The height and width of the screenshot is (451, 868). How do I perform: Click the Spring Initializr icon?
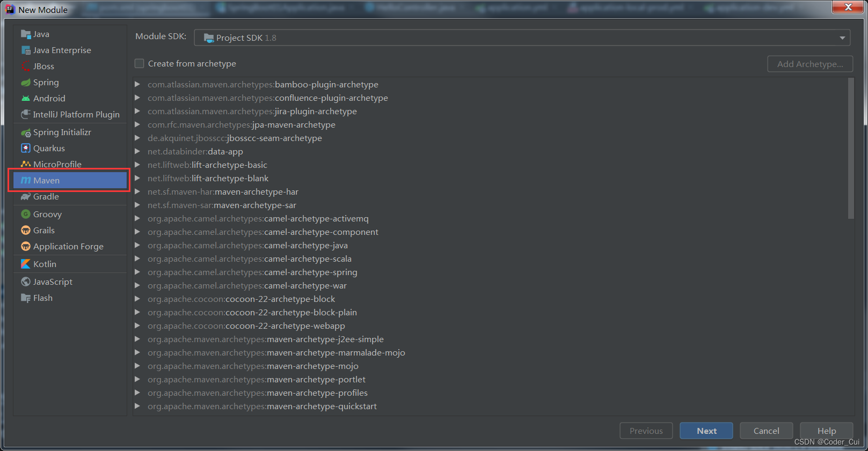tap(26, 132)
